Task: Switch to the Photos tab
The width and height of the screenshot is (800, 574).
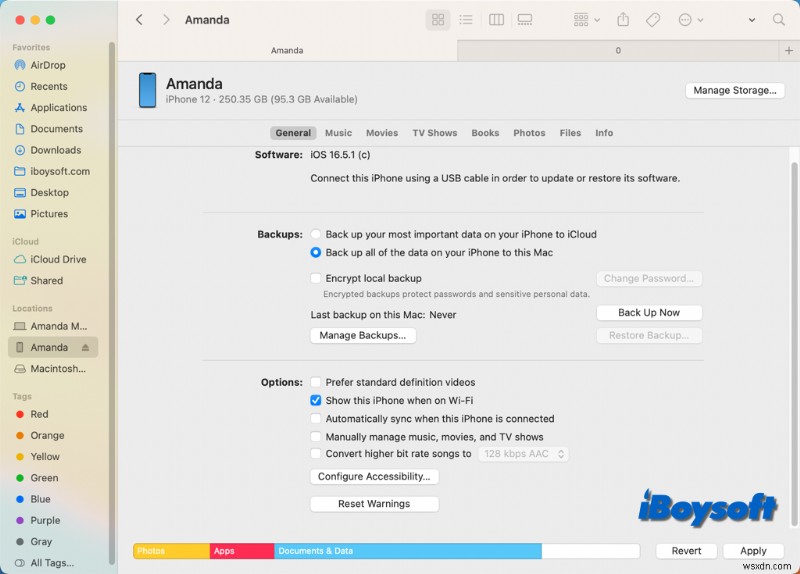Action: click(x=529, y=133)
